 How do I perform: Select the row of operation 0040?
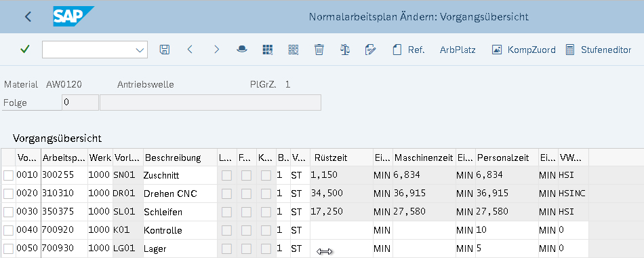tap(8, 230)
